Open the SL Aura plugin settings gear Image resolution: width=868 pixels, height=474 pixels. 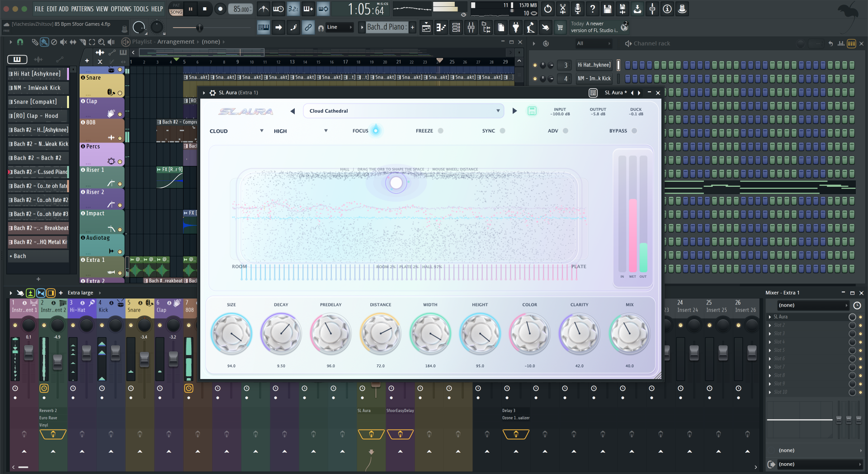(x=212, y=93)
